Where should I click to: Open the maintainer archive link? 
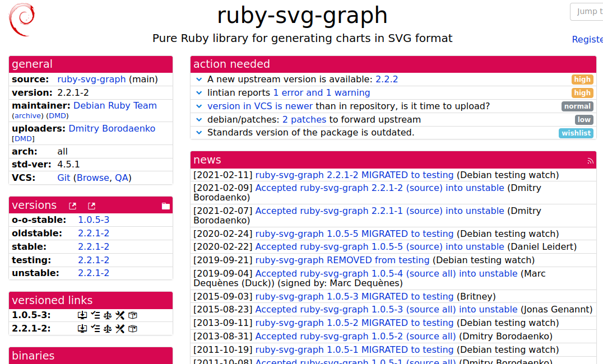coord(27,116)
